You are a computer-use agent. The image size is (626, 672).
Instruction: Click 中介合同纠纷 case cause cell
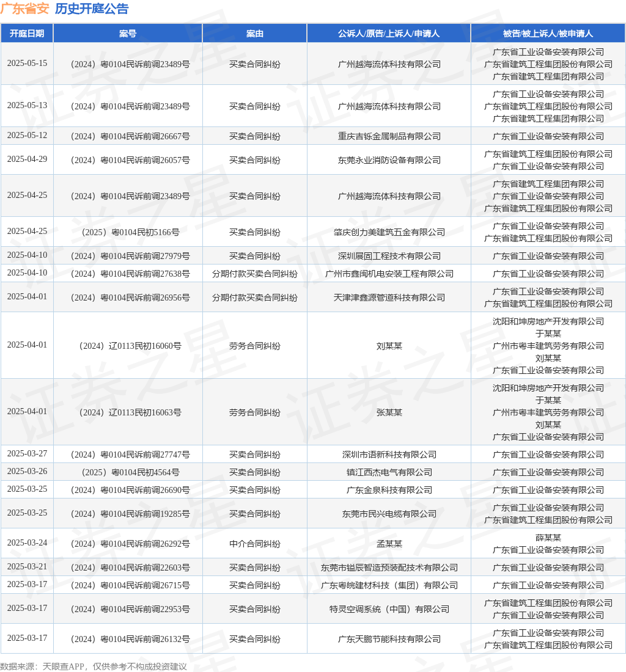click(x=255, y=544)
